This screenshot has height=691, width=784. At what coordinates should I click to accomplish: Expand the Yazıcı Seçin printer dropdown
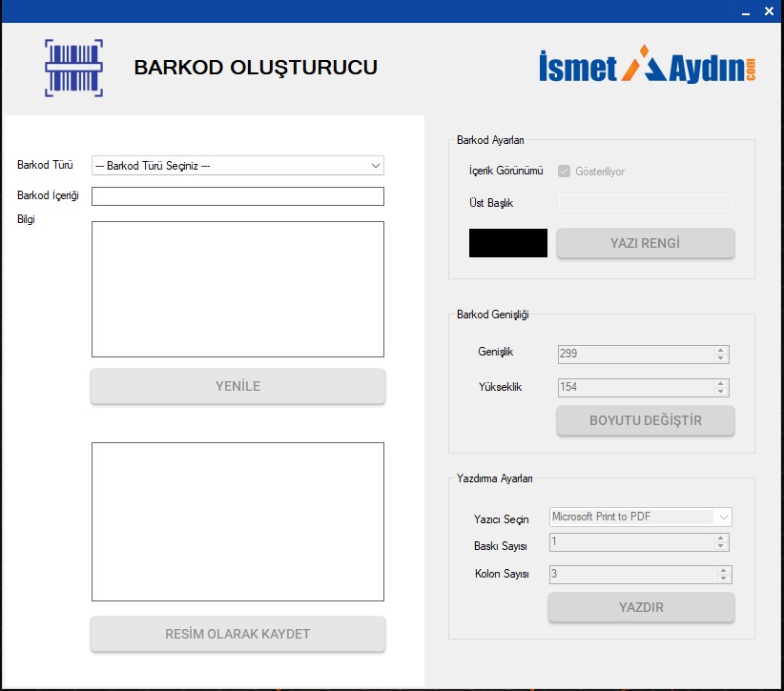pos(723,517)
